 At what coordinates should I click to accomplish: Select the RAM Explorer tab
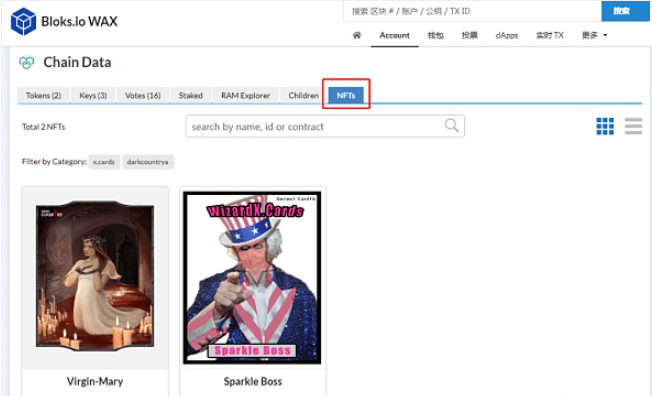(x=245, y=95)
